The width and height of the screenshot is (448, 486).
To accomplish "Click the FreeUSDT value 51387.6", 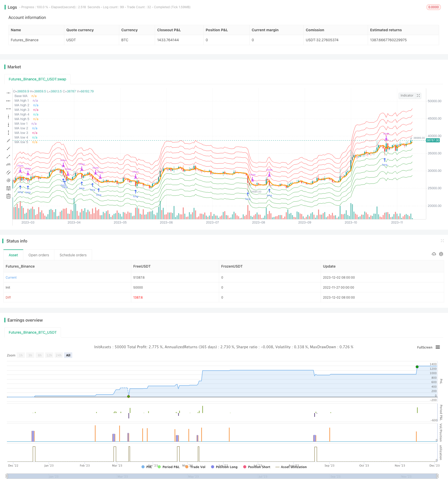I will 139,277.
